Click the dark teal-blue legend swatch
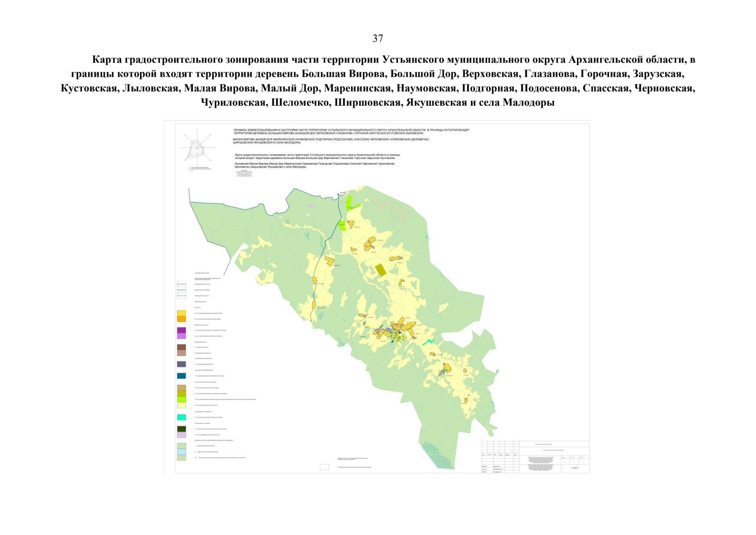This screenshot has width=756, height=535. [x=181, y=376]
